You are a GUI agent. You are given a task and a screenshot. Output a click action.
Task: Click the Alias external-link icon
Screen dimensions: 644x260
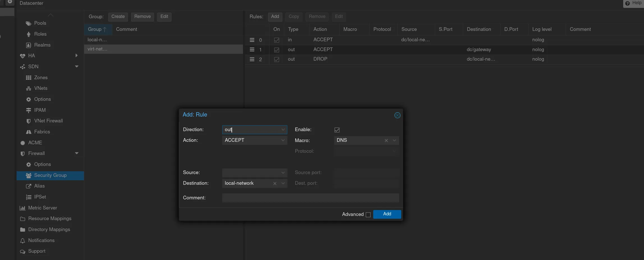(28, 186)
